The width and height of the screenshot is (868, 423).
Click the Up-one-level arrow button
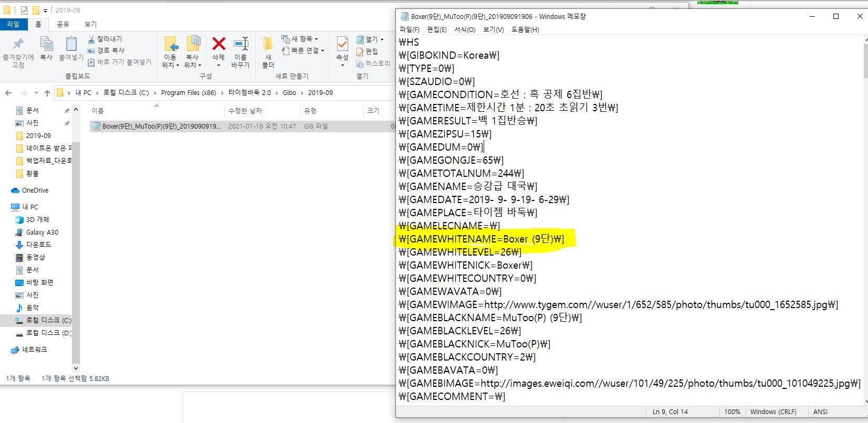[47, 93]
